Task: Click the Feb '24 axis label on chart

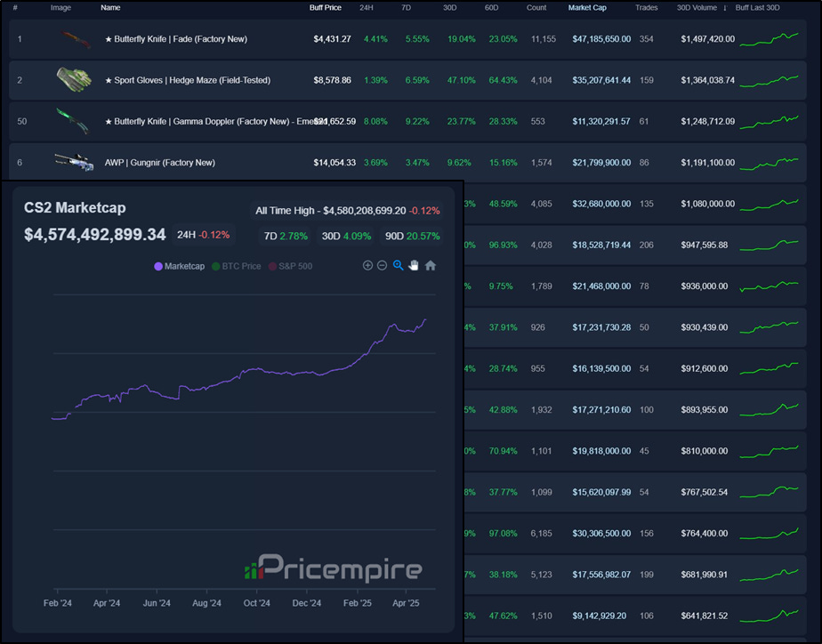Action: tap(58, 603)
